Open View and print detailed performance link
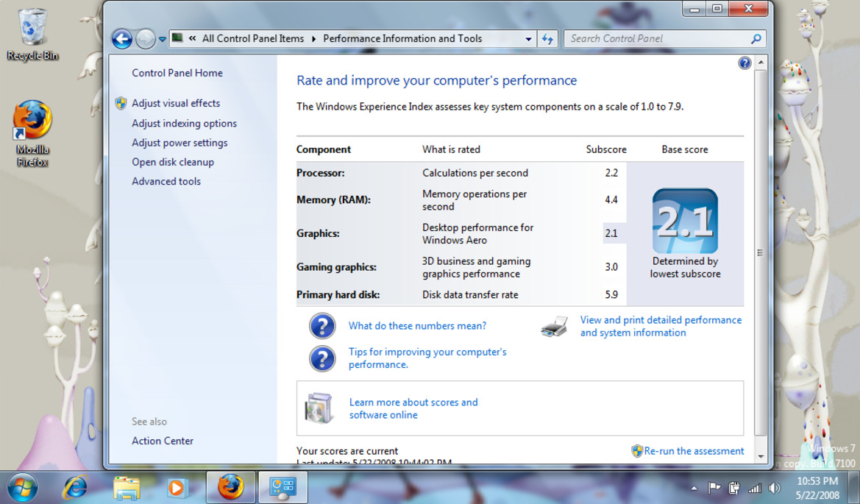 tap(661, 326)
